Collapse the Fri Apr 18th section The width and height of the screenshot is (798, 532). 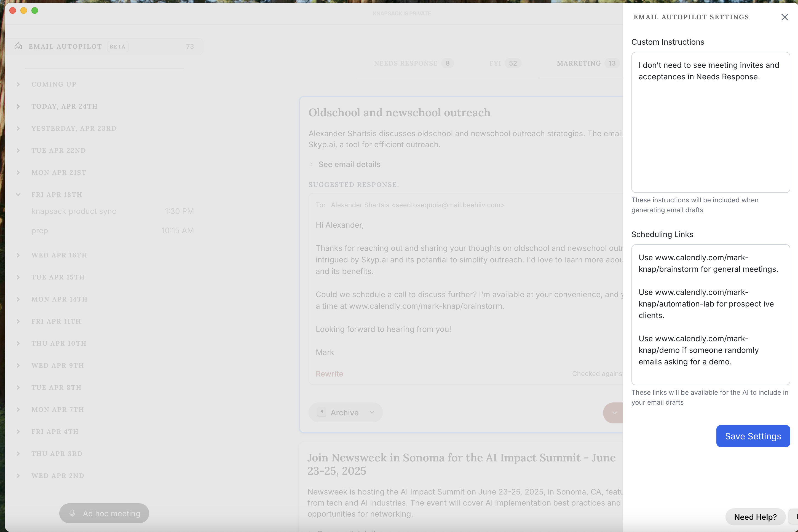pyautogui.click(x=18, y=194)
